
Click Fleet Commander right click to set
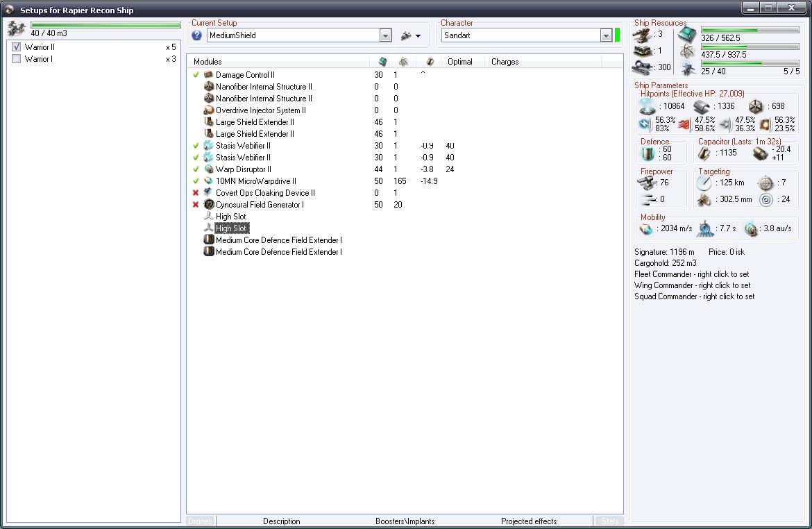(x=691, y=274)
